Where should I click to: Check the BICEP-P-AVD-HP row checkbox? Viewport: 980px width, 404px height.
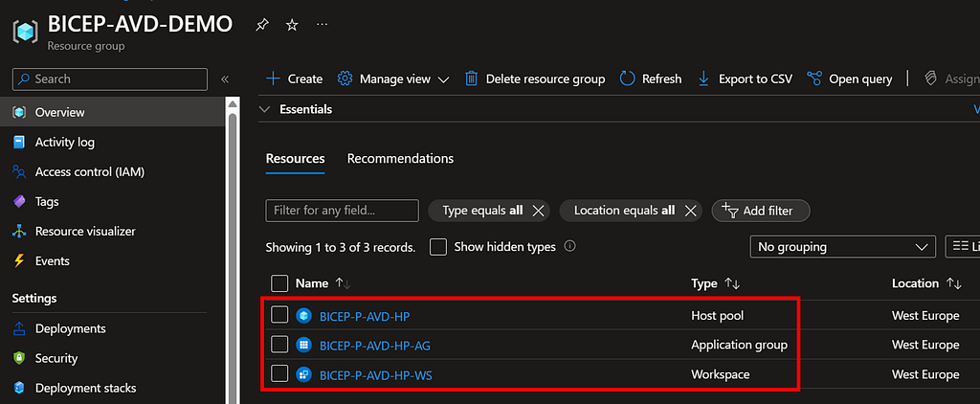pyautogui.click(x=279, y=315)
